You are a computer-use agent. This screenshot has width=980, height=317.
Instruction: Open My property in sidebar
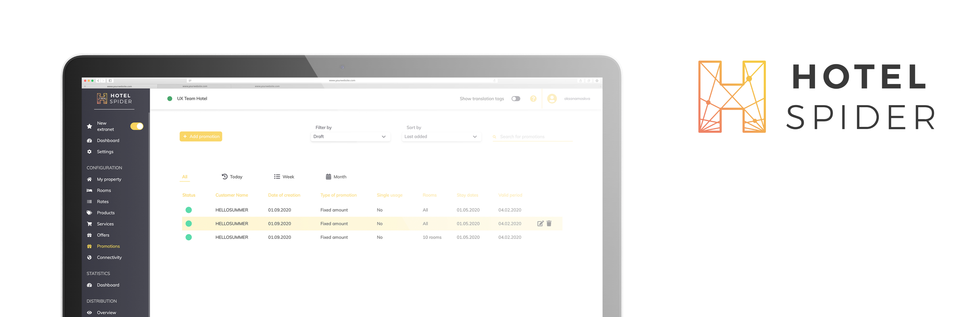click(109, 179)
